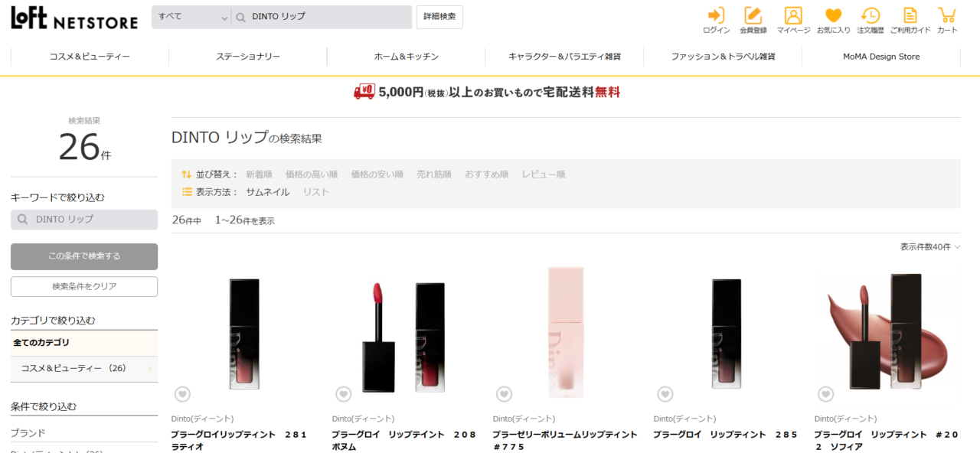The width and height of the screenshot is (980, 453).
Task: Open コスメ＆ビューティー top menu
Action: coord(90,57)
